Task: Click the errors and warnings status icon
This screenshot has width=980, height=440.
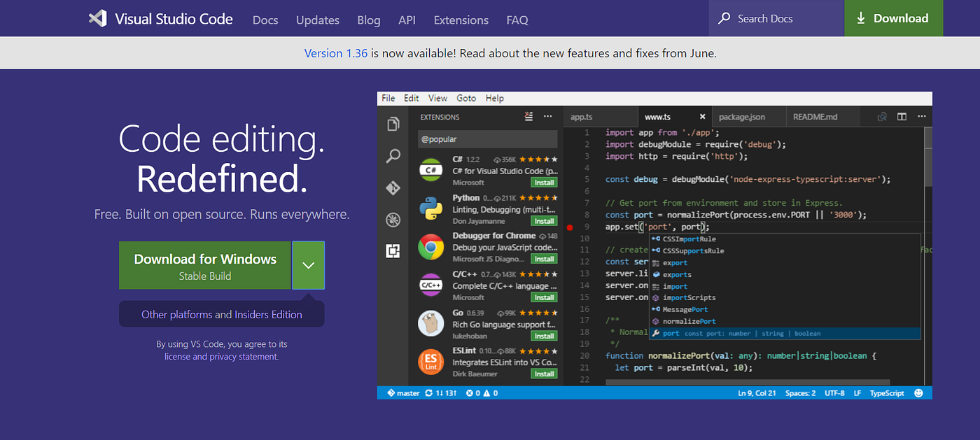Action: tap(473, 392)
